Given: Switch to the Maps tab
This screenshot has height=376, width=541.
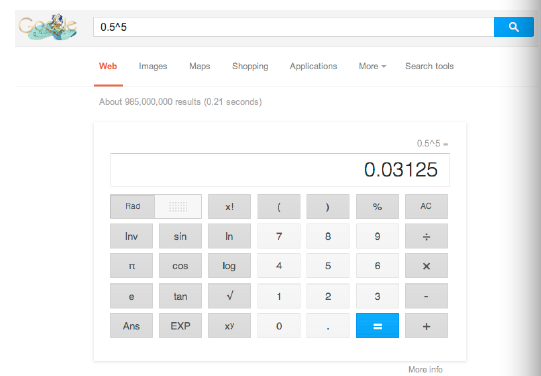Looking at the screenshot, I should point(200,66).
